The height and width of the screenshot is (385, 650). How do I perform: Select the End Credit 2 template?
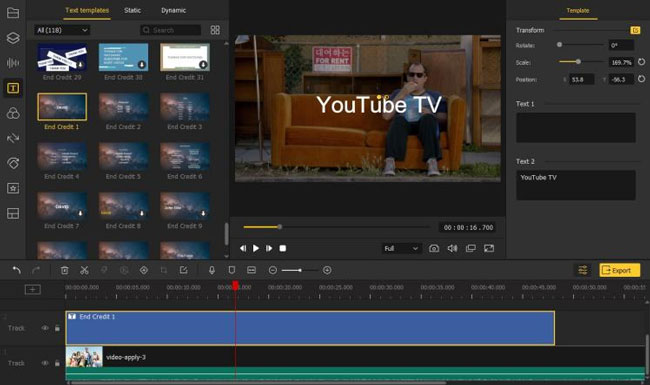tap(124, 107)
